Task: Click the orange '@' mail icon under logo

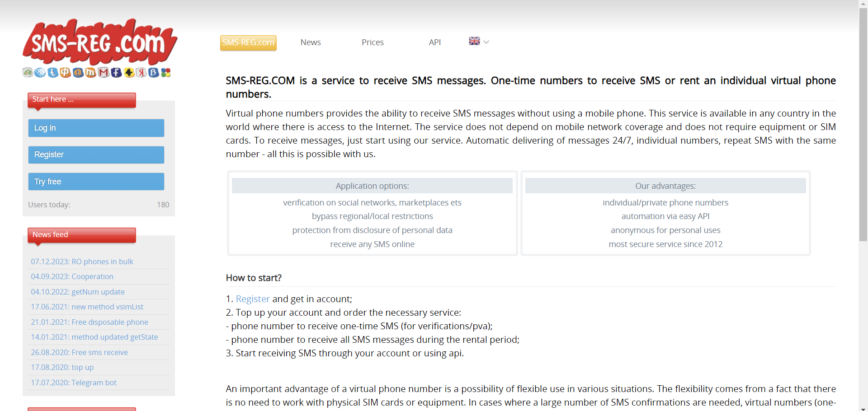Action: point(78,72)
